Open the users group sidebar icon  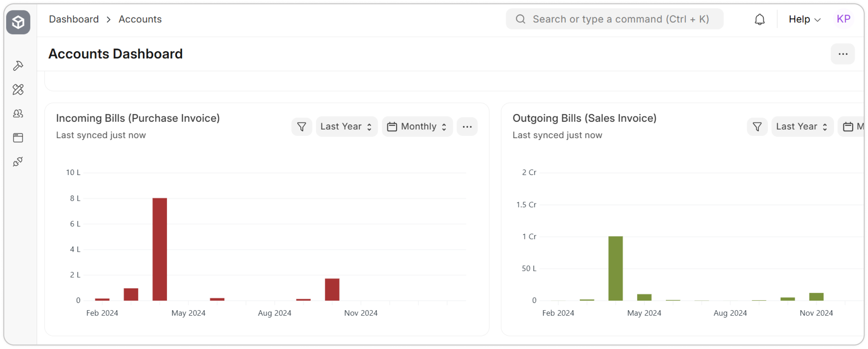[x=18, y=114]
